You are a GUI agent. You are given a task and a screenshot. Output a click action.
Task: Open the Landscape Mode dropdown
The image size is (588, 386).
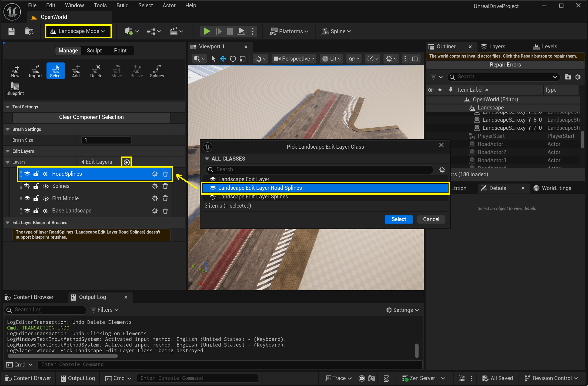pyautogui.click(x=78, y=31)
